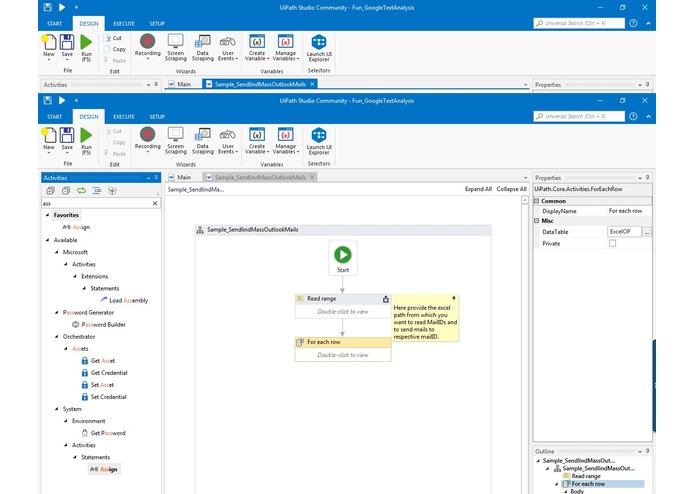Screen dimensions: 695x494
Task: Click Collapse All in the designer
Action: [x=511, y=189]
